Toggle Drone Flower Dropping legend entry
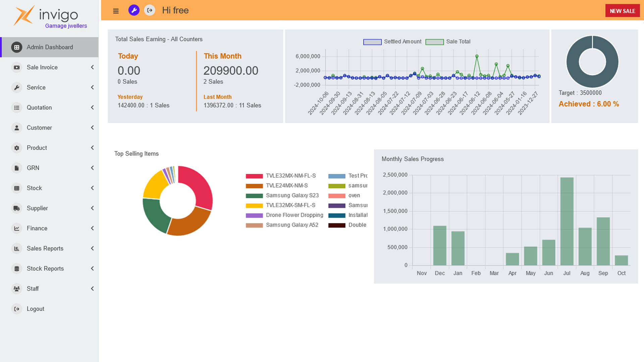The width and height of the screenshot is (644, 362). point(284,215)
